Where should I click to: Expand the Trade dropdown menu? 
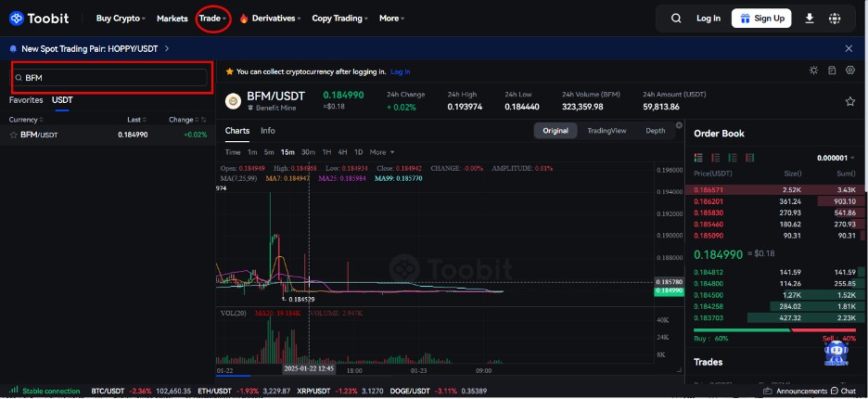click(213, 19)
